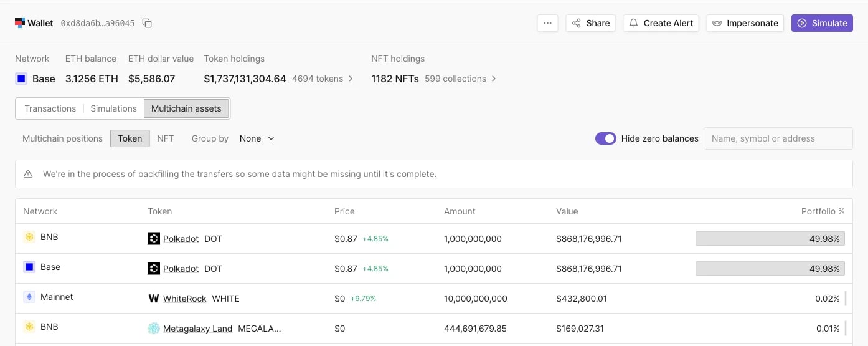Click the BNB network icon in the Polkadot row
The height and width of the screenshot is (346, 868).
(x=29, y=238)
